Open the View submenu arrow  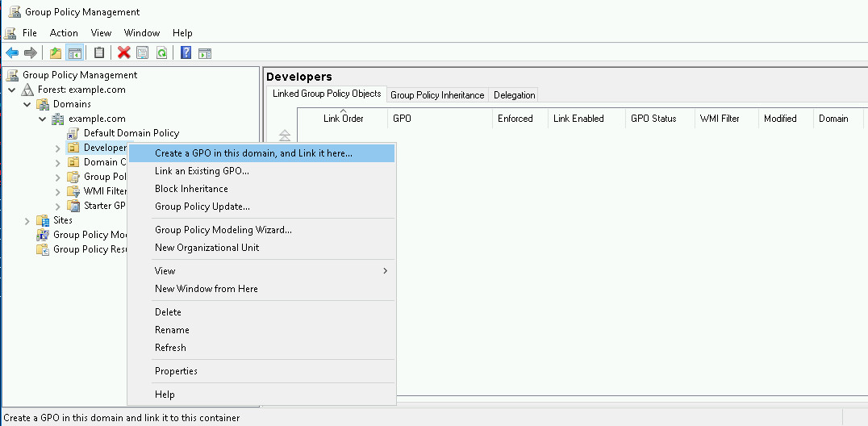(x=386, y=271)
